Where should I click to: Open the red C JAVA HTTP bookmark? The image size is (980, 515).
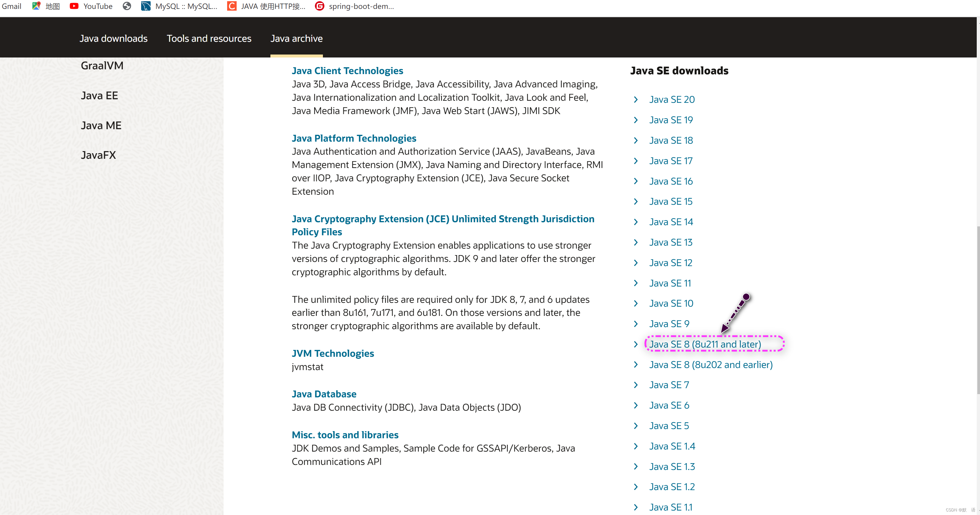[x=232, y=6]
